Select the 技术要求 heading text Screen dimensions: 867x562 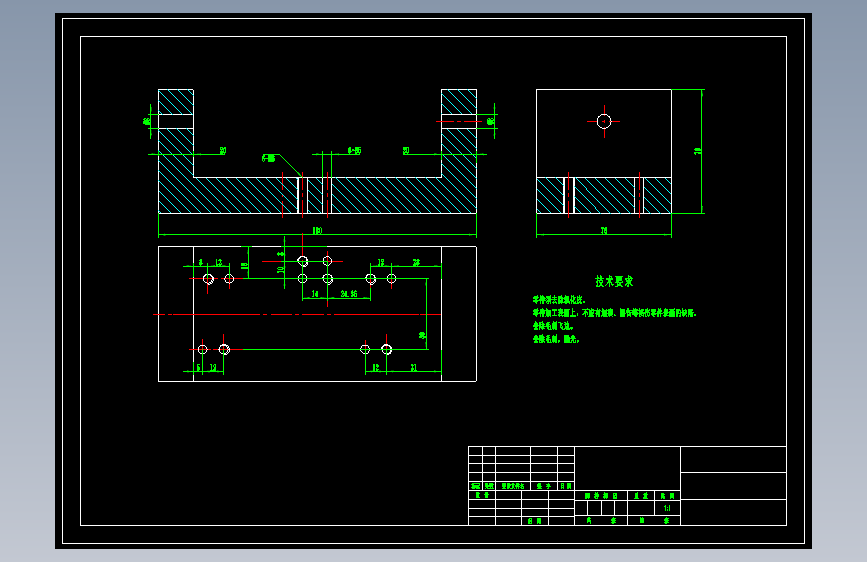click(x=614, y=281)
